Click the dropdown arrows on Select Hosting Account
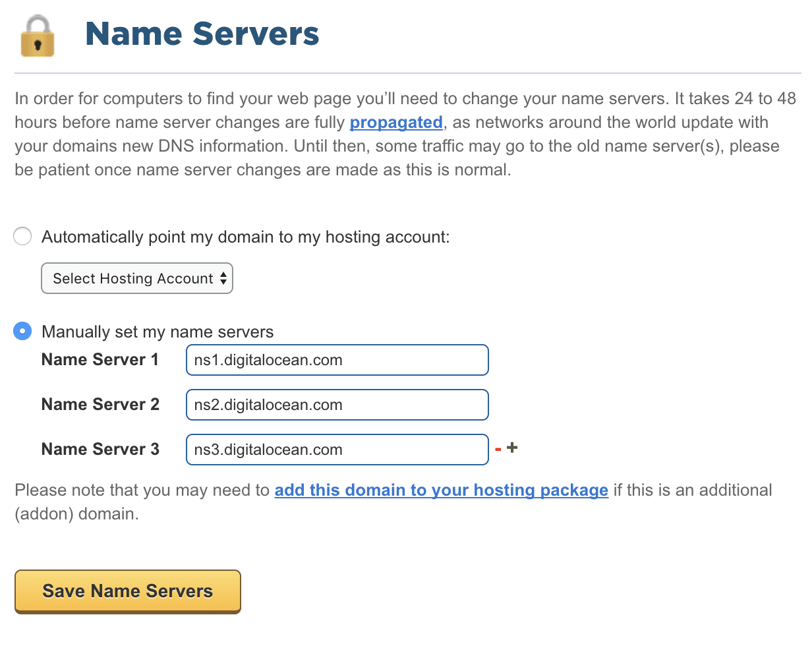The height and width of the screenshot is (646, 812). click(223, 278)
